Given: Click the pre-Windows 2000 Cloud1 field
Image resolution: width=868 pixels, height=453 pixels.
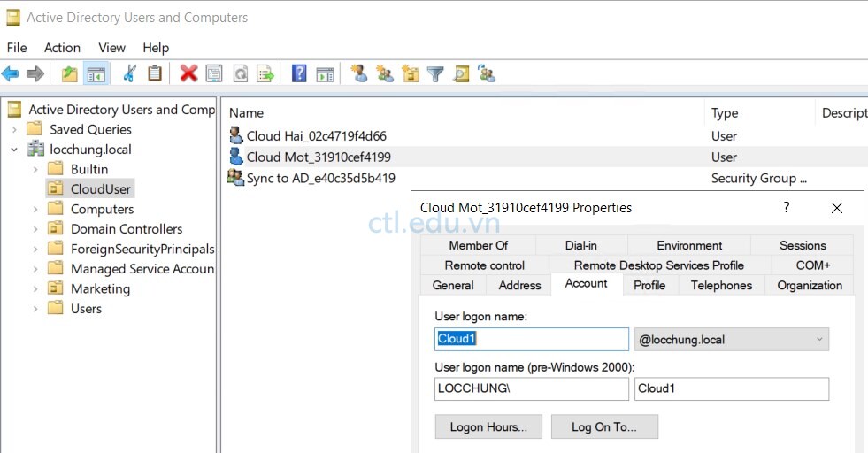Looking at the screenshot, I should point(731,388).
